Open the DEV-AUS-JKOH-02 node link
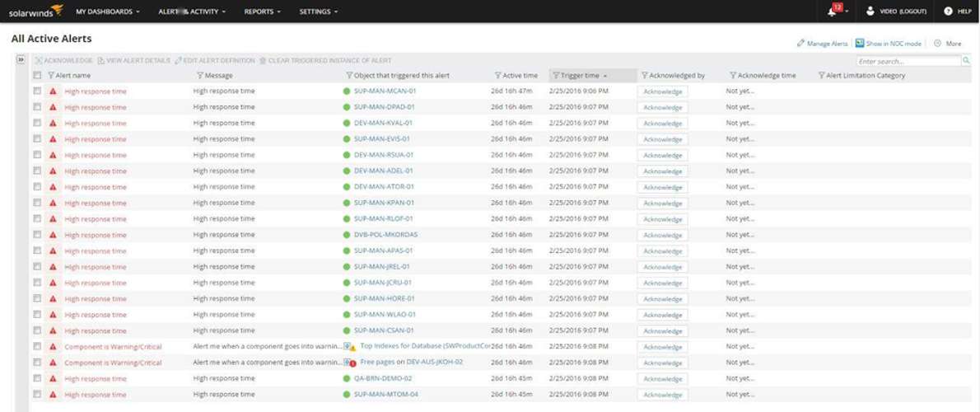This screenshot has height=412, width=980. pos(434,362)
